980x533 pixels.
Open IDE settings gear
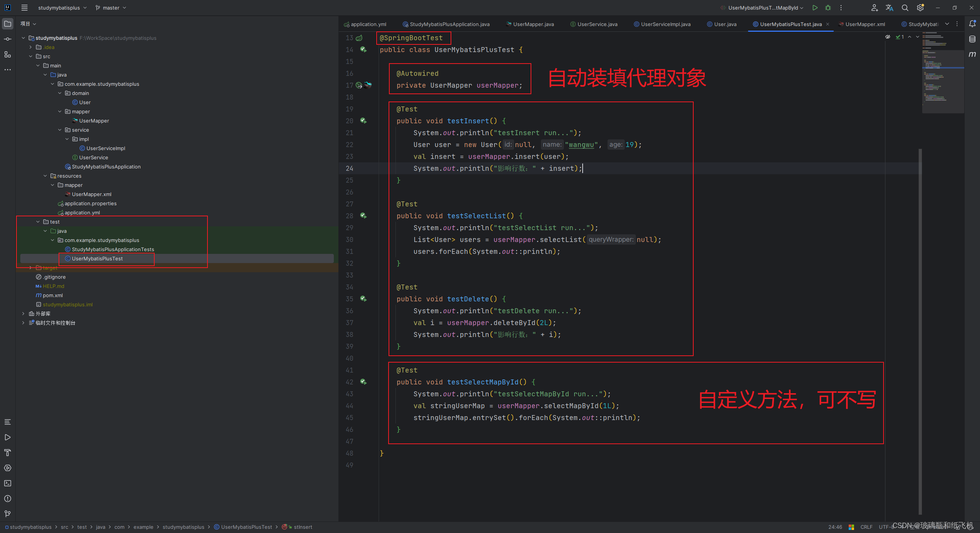[x=921, y=8]
